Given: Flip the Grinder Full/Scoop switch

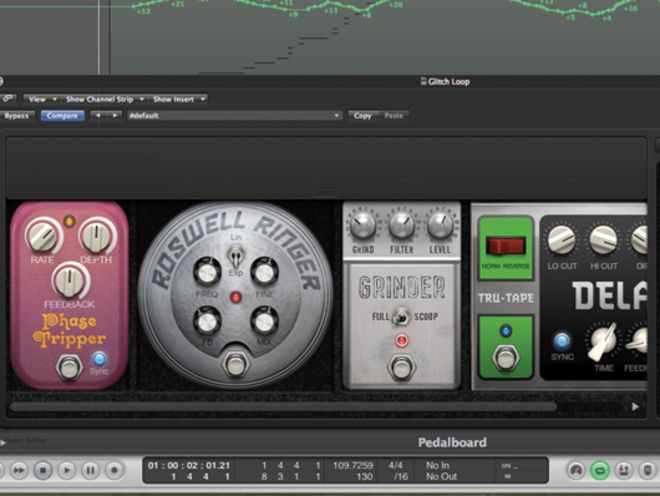Looking at the screenshot, I should [402, 317].
